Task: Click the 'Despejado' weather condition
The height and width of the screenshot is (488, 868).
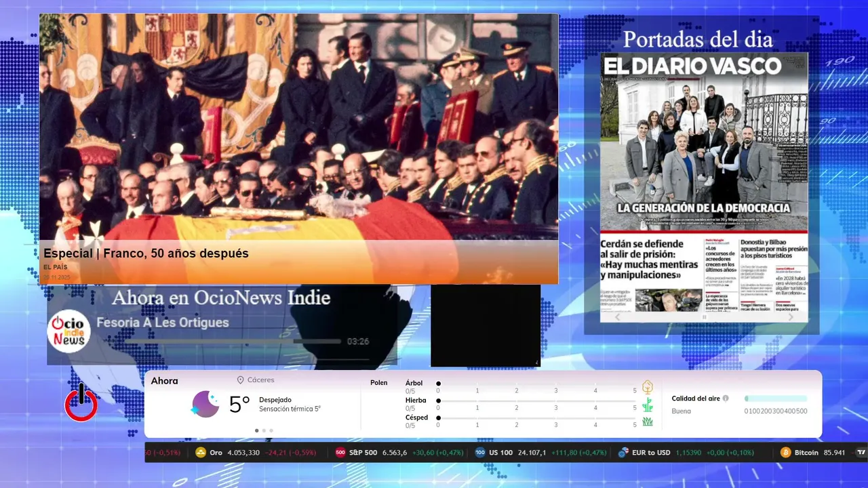Action: pyautogui.click(x=275, y=400)
